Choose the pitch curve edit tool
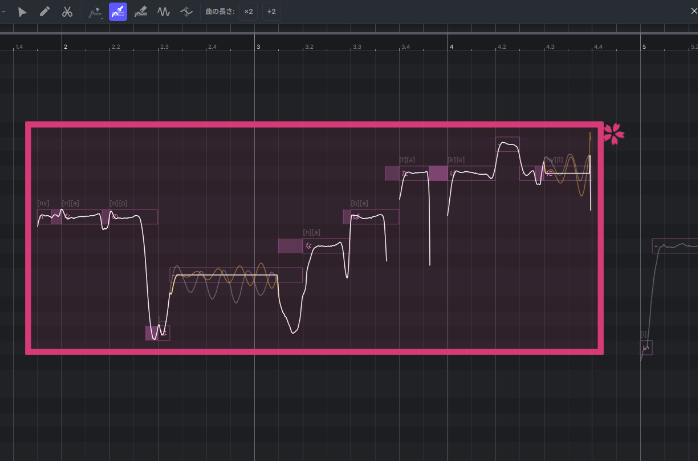The width and height of the screenshot is (698, 461). click(x=96, y=12)
